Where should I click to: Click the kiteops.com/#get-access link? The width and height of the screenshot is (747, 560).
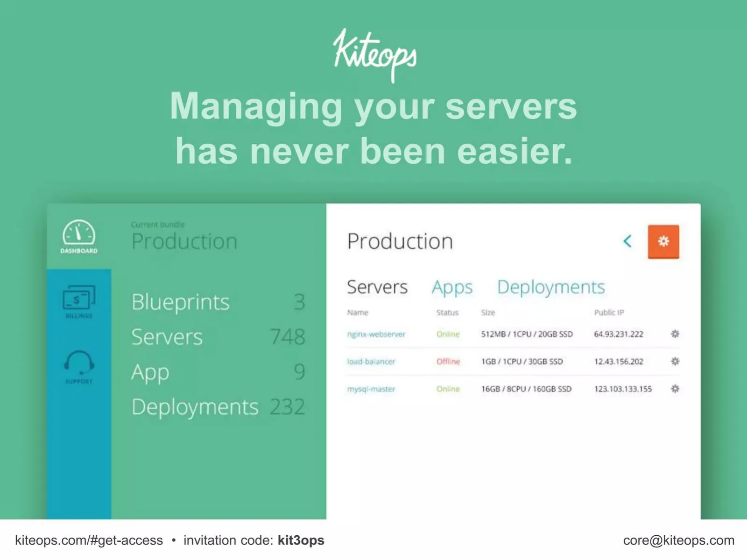click(x=89, y=540)
